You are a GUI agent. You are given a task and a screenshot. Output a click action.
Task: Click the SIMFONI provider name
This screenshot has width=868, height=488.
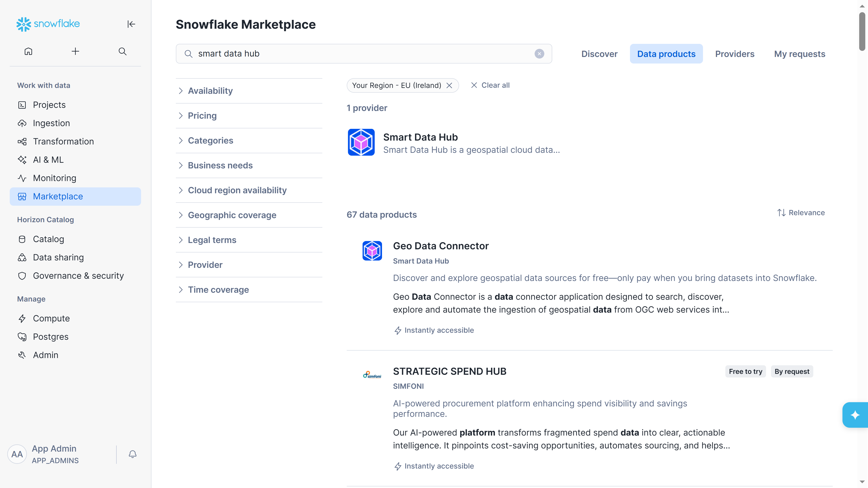pyautogui.click(x=408, y=386)
